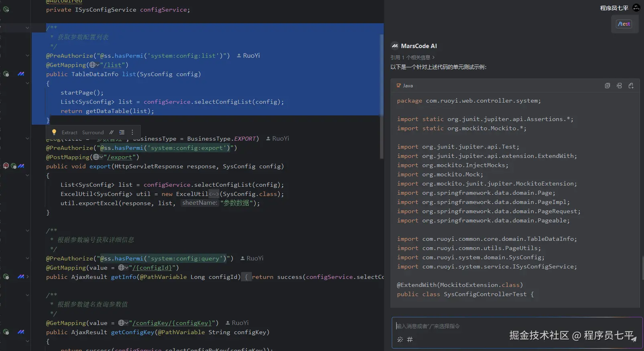Collapse the selected 获取参数配置列表 doc comment fold arrow
This screenshot has width=644, height=351.
[27, 28]
